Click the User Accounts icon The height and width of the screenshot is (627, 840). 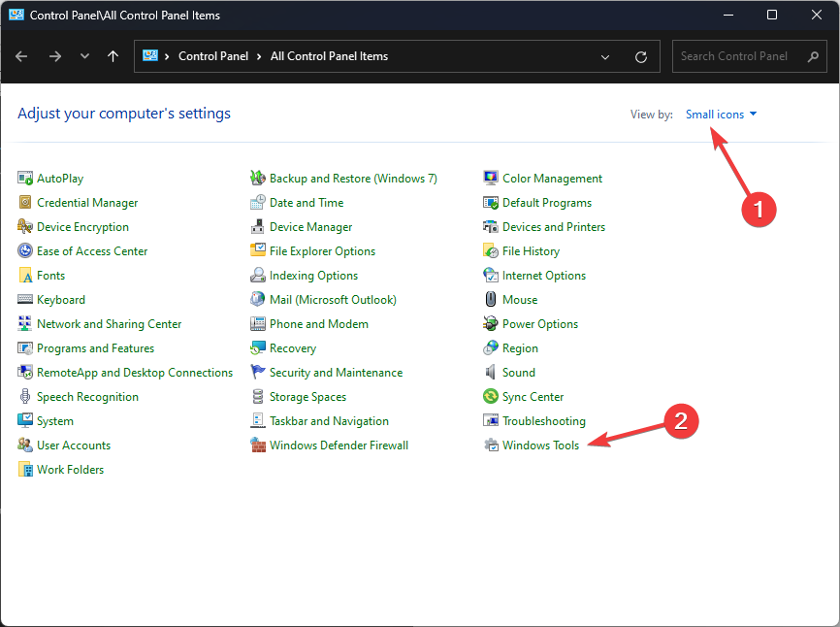[25, 445]
